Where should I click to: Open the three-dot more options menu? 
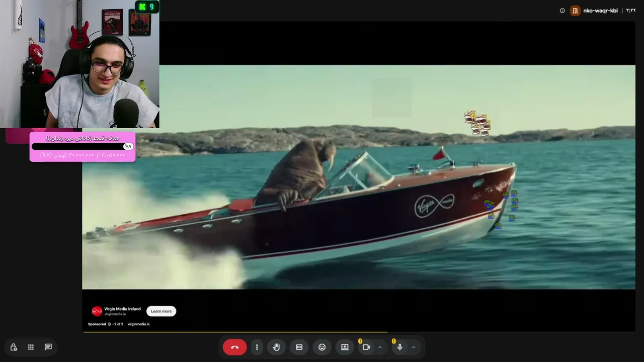pos(257,347)
